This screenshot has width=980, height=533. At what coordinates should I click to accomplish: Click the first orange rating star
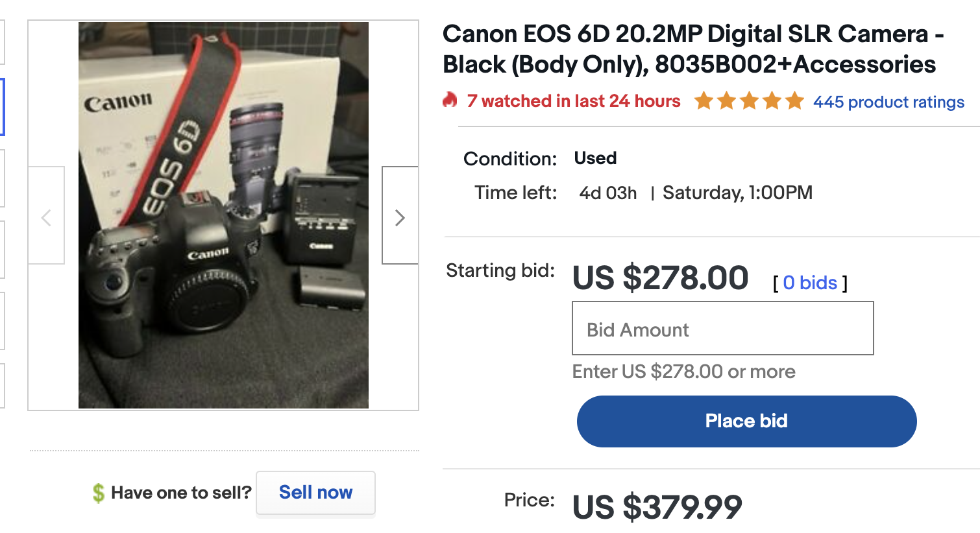pyautogui.click(x=704, y=101)
